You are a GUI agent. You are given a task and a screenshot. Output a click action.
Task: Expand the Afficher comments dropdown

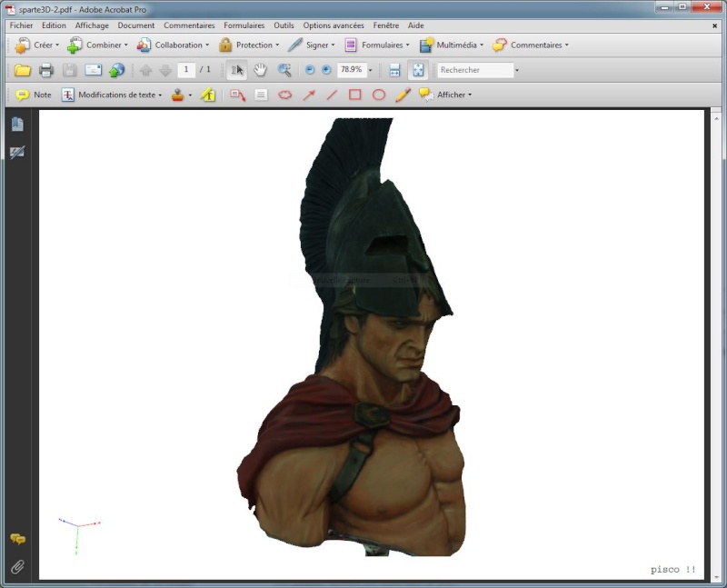[x=445, y=95]
